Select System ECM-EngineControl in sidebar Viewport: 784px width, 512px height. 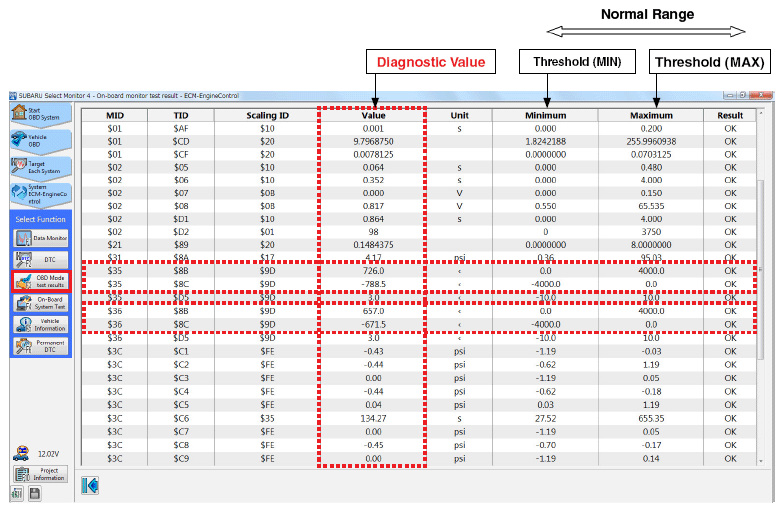coord(40,193)
